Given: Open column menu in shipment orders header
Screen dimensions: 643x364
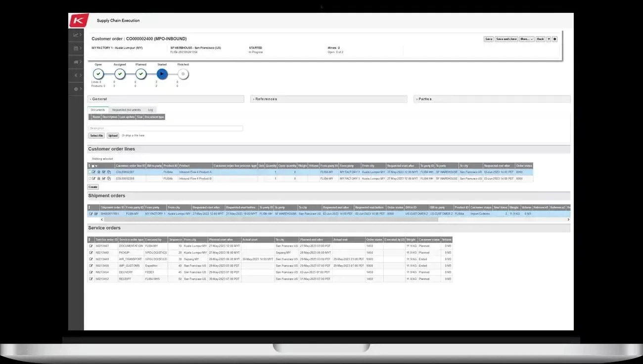Looking at the screenshot, I should 90,207.
